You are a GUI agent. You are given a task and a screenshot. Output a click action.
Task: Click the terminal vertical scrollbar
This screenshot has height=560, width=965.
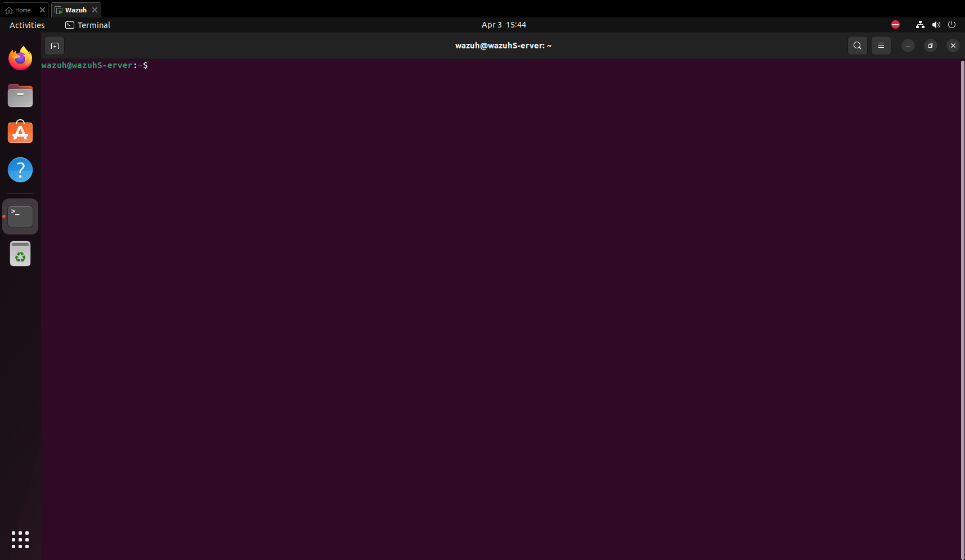click(x=962, y=309)
